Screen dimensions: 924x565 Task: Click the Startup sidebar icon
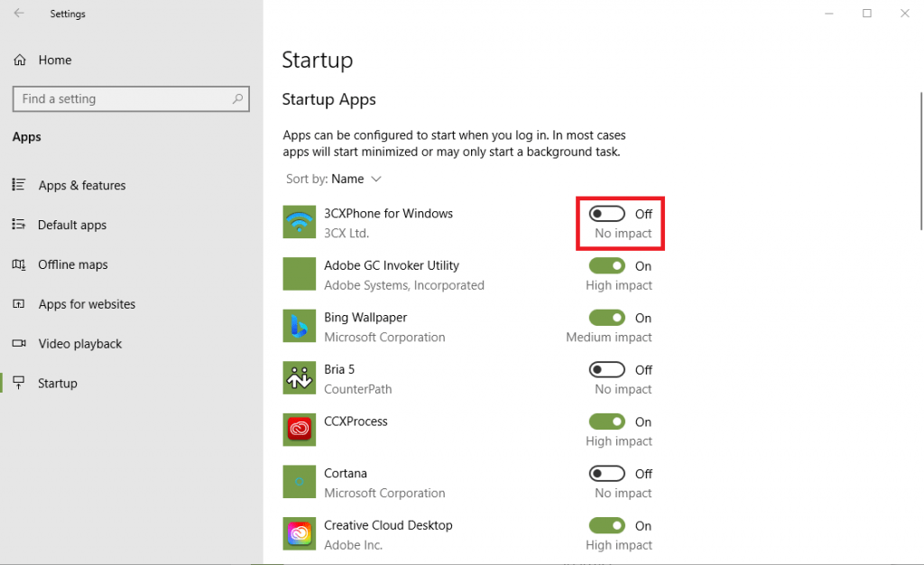point(19,383)
